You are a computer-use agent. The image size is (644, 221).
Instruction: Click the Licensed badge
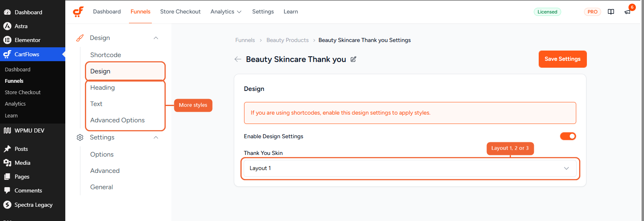547,12
